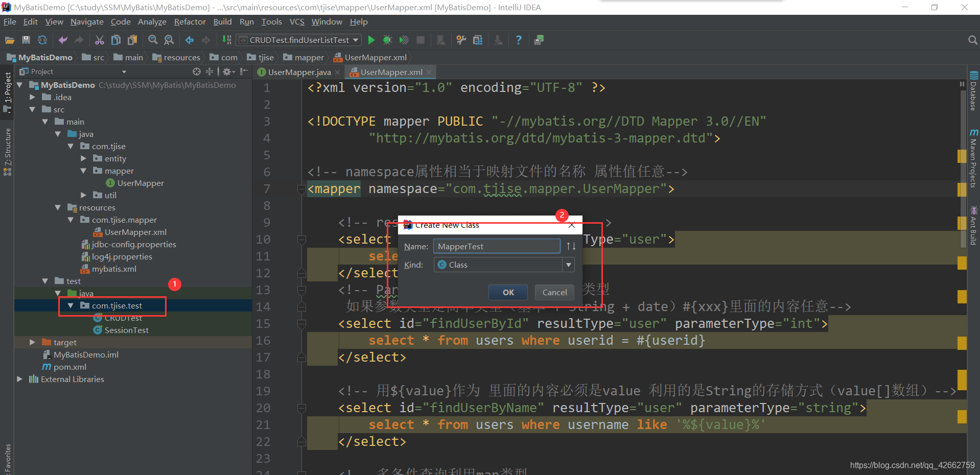Toggle fold marker at line 15 select
The width and height of the screenshot is (980, 475).
301,324
